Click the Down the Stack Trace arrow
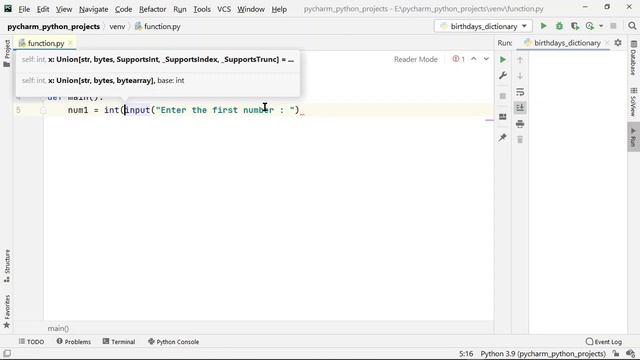640x360 pixels. [x=520, y=76]
